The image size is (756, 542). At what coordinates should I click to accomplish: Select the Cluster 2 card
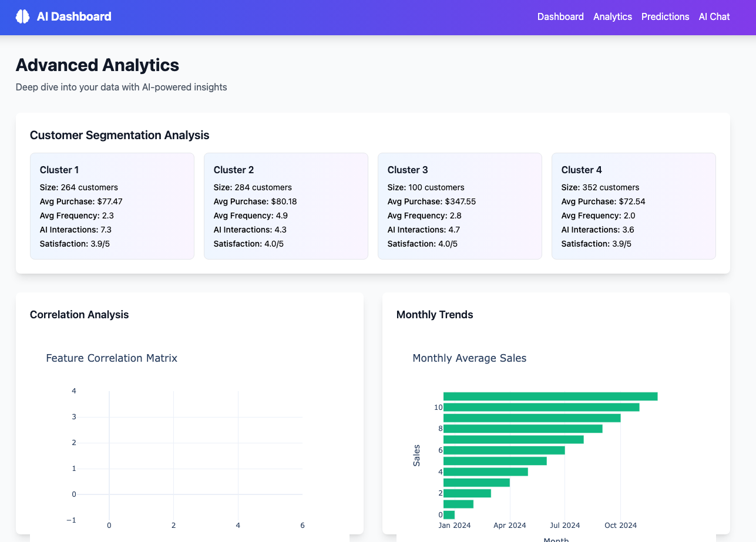pyautogui.click(x=285, y=206)
